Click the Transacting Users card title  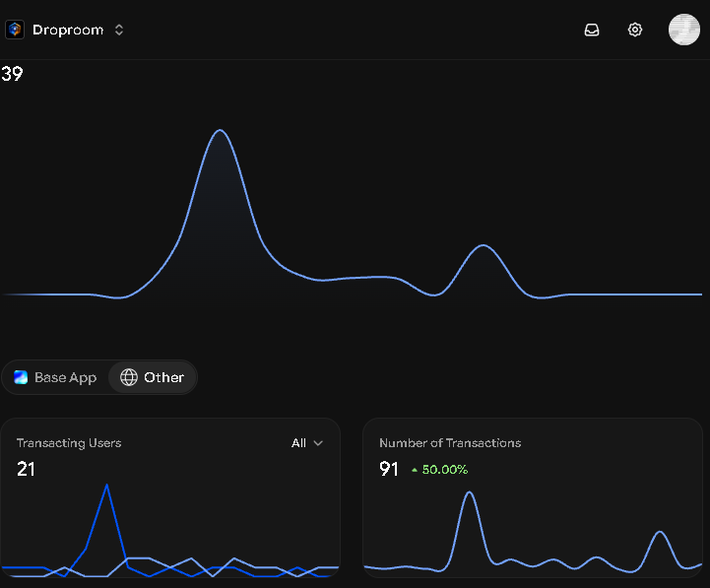69,443
